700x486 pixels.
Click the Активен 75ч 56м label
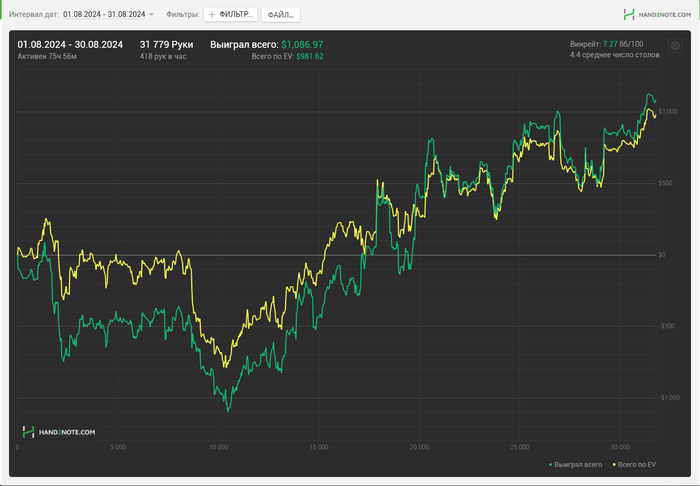click(47, 56)
